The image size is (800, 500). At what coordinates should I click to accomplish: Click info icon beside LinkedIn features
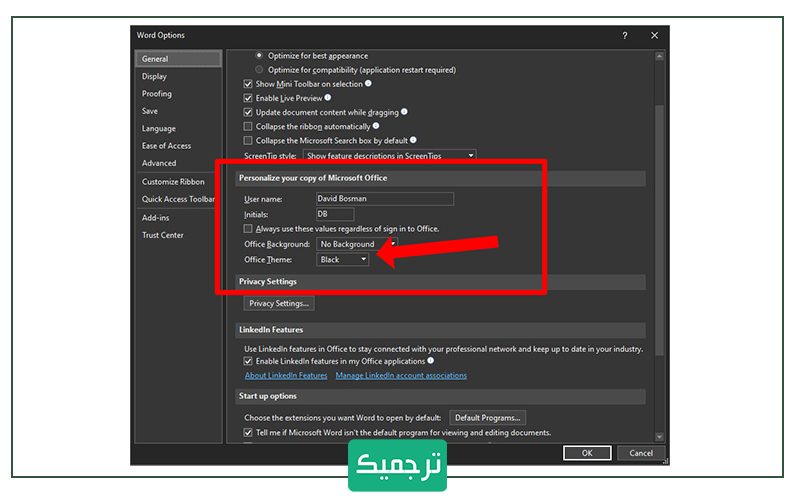[x=431, y=361]
